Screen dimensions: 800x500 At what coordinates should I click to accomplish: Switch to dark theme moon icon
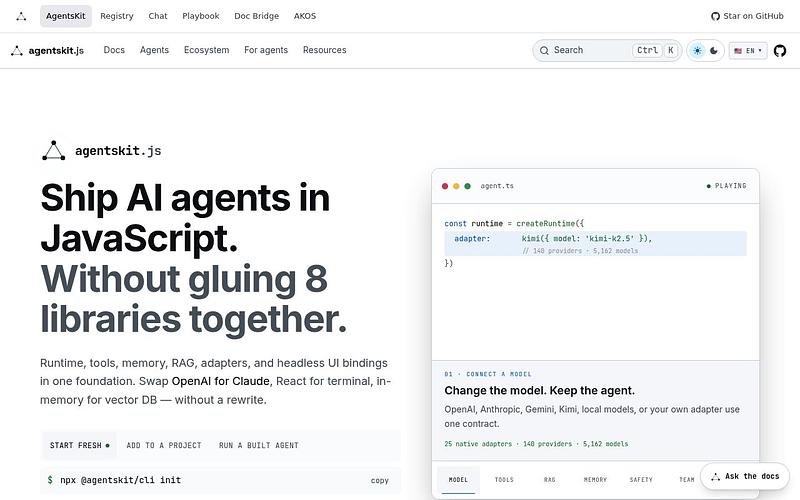coord(714,51)
